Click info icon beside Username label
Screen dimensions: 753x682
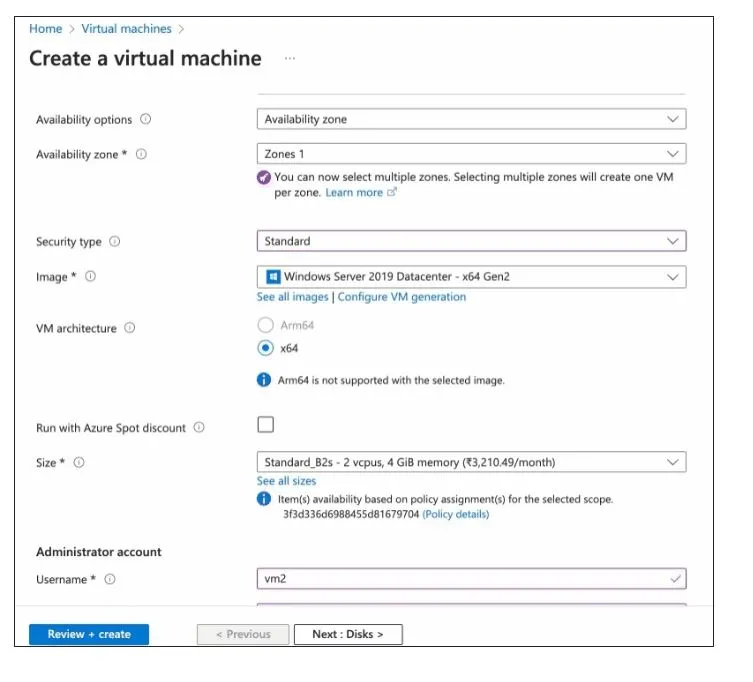pyautogui.click(x=110, y=579)
